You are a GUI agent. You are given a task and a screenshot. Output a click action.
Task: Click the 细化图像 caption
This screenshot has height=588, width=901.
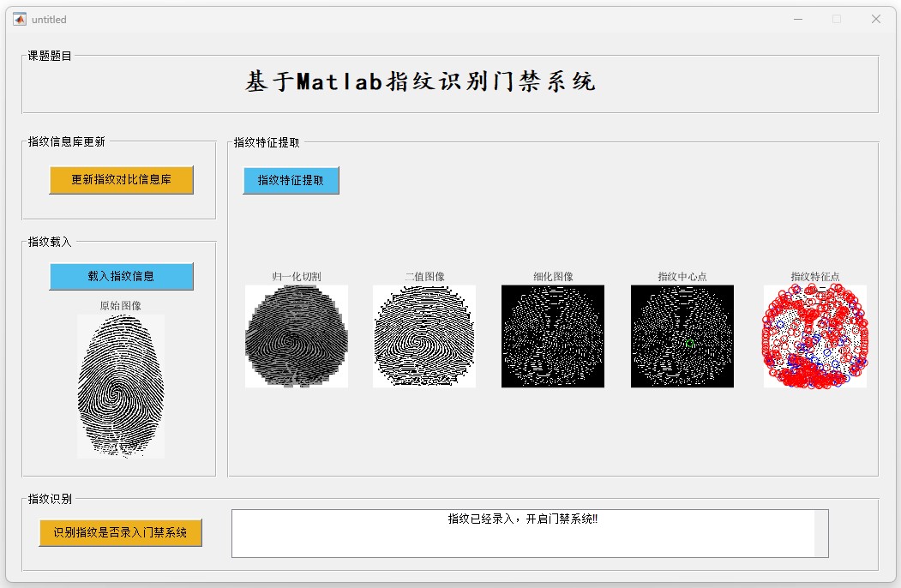pyautogui.click(x=553, y=277)
